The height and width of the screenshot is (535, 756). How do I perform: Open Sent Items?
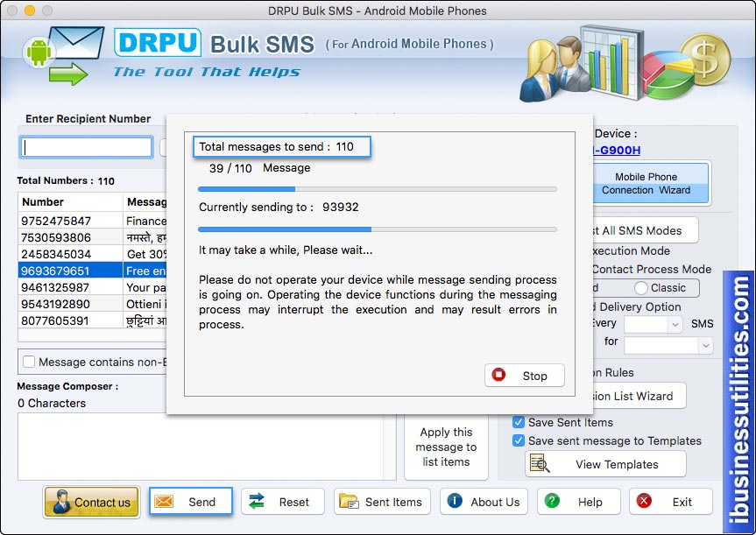pos(382,501)
